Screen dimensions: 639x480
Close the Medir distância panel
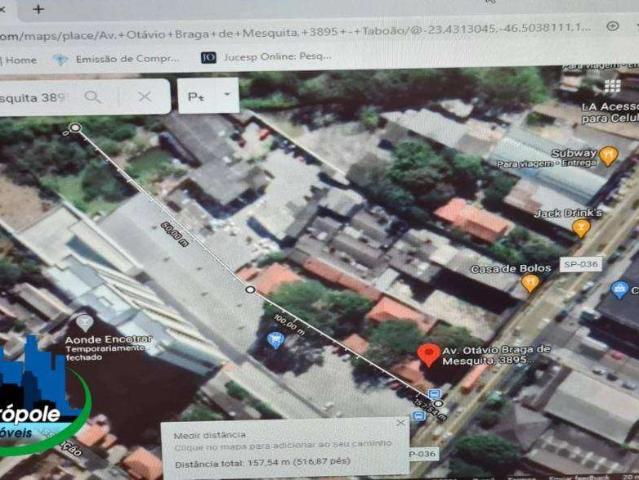(x=401, y=423)
